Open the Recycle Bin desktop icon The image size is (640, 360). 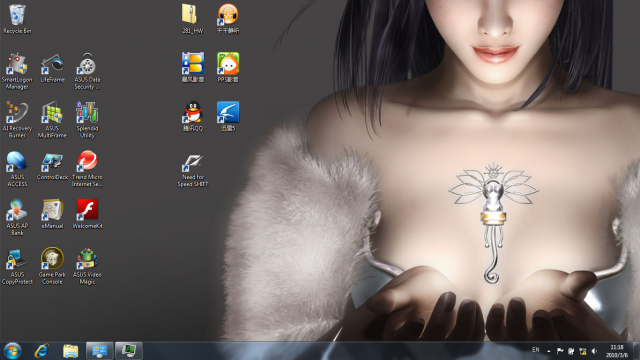(17, 19)
